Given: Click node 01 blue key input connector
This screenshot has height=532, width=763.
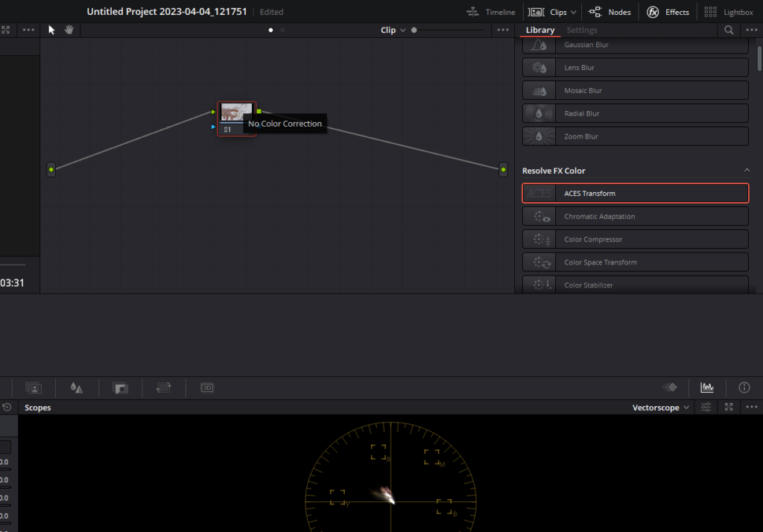Looking at the screenshot, I should 213,127.
